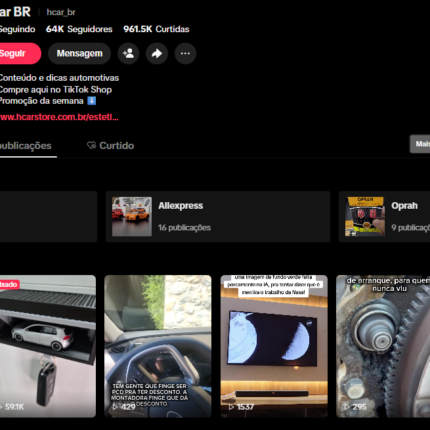This screenshot has width=430, height=430.
Task: Open the 'de arranque' starter motor video
Action: pyautogui.click(x=383, y=346)
